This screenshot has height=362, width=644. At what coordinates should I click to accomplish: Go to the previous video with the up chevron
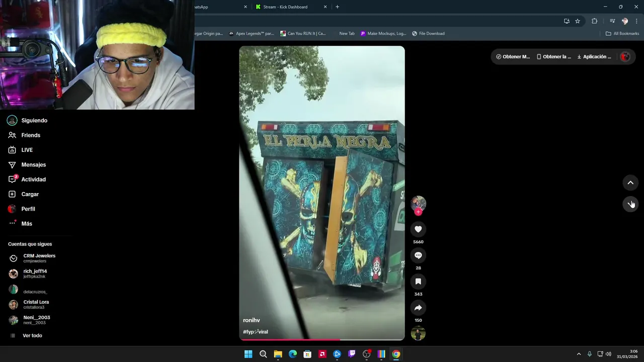630,183
